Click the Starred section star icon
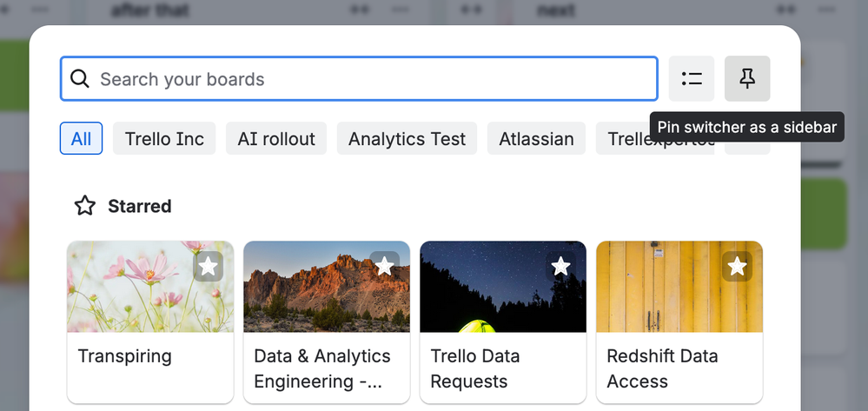The width and height of the screenshot is (868, 411). 84,206
